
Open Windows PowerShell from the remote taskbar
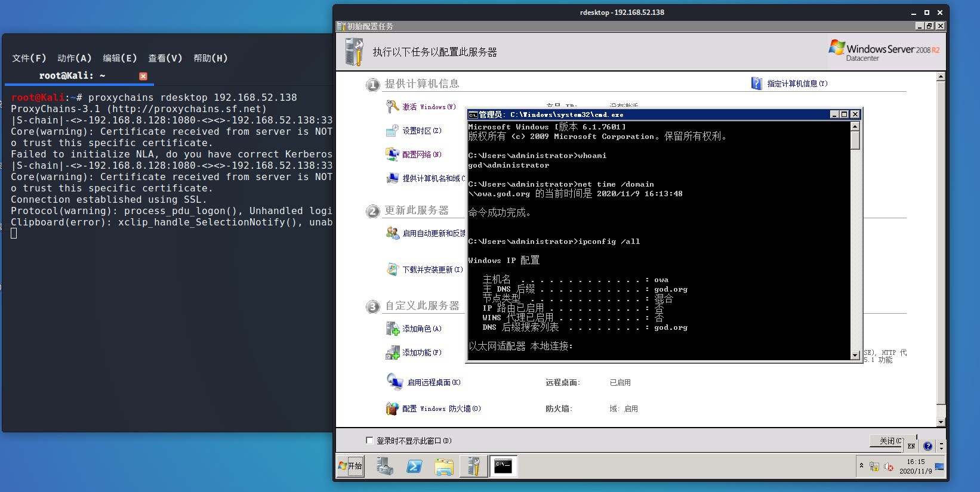tap(414, 466)
